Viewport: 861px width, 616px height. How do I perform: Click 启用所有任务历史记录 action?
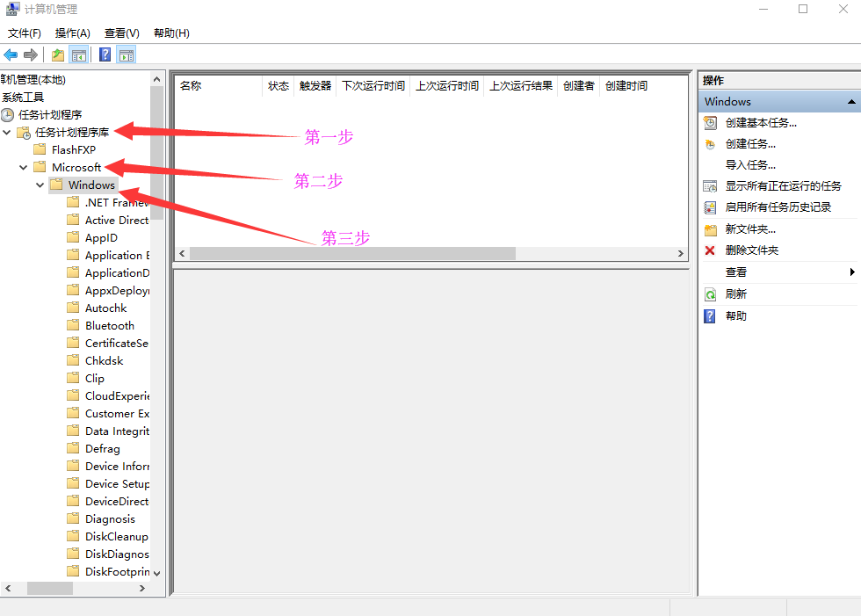778,207
